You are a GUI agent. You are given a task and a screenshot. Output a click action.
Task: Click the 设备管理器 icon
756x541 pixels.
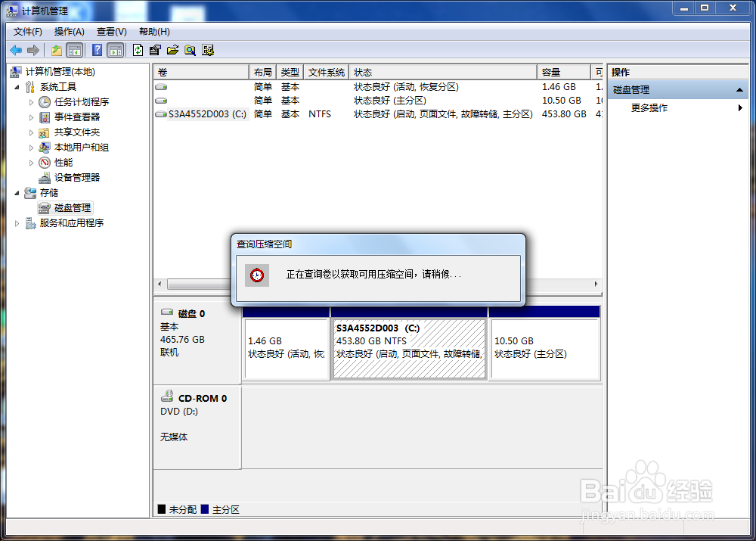pyautogui.click(x=45, y=178)
